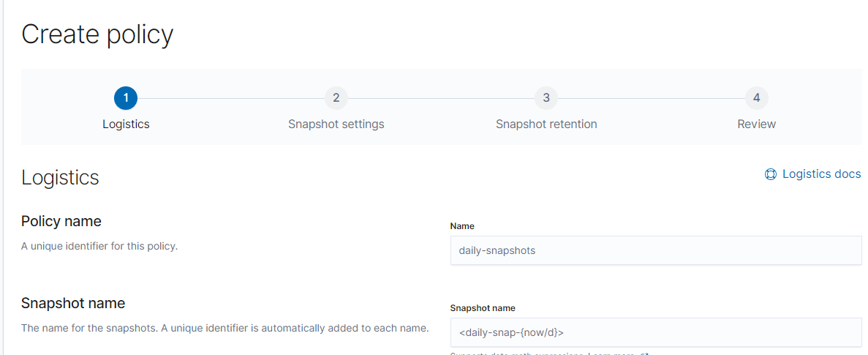The width and height of the screenshot is (868, 355).
Task: Click the lifebuoy help icon
Action: click(771, 174)
